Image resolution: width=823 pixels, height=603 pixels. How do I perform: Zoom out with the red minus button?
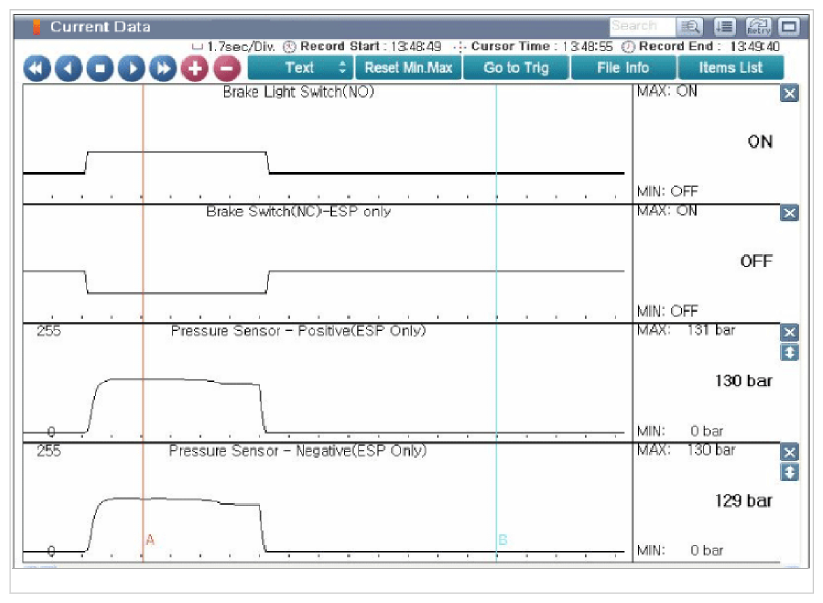pos(227,68)
